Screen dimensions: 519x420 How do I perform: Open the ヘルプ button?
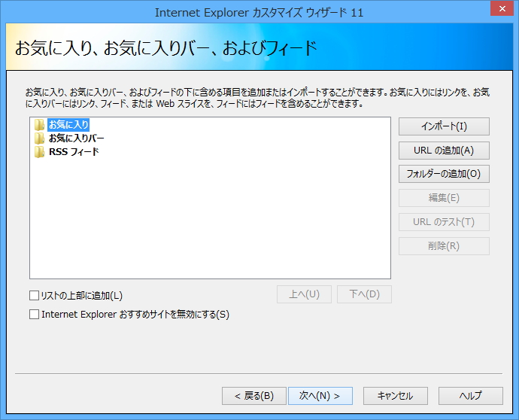(x=471, y=396)
